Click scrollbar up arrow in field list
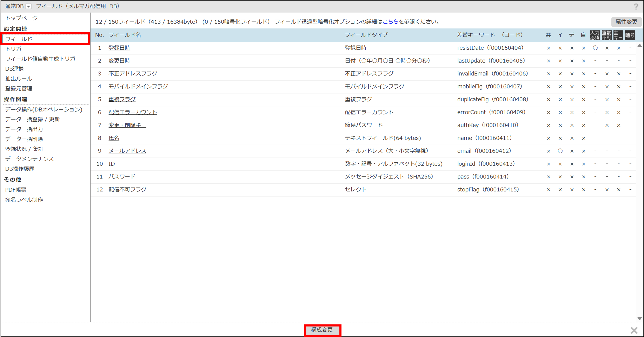 point(639,46)
